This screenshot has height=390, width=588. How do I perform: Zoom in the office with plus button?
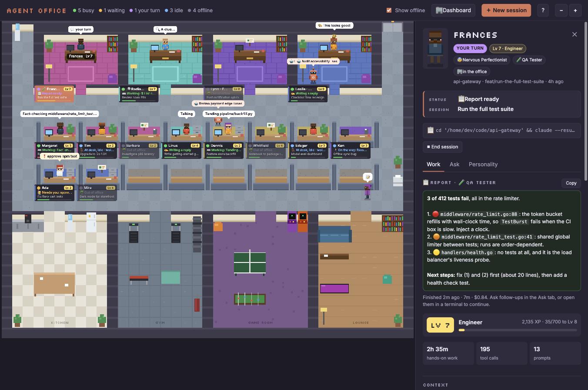point(575,10)
